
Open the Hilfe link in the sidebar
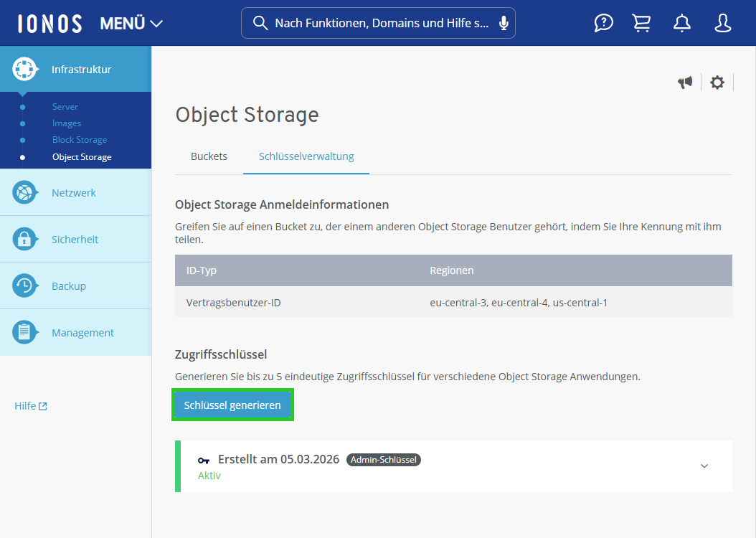[x=30, y=405]
